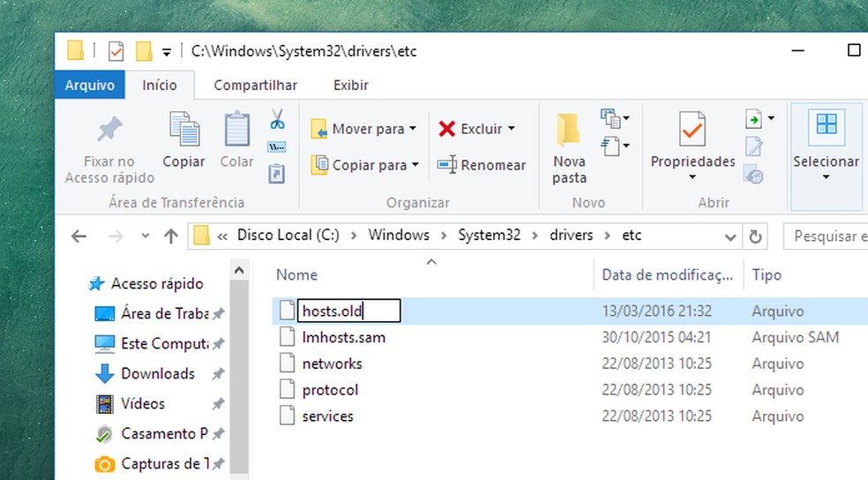Select the networks file
The width and height of the screenshot is (868, 480).
tap(332, 364)
